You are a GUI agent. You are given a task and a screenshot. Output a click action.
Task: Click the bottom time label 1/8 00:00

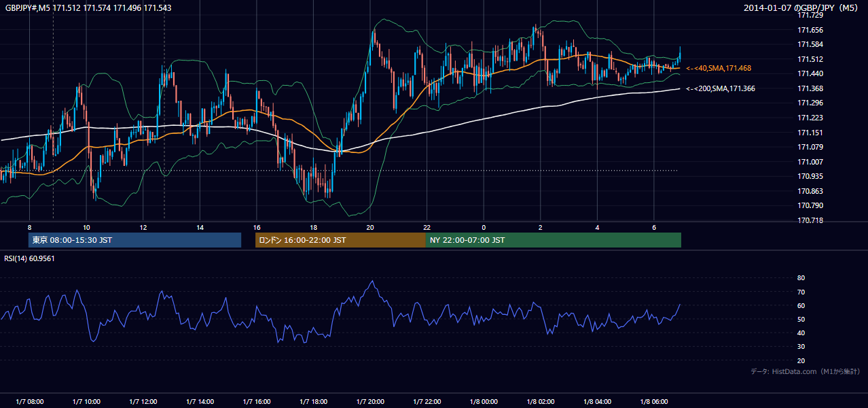(484, 402)
